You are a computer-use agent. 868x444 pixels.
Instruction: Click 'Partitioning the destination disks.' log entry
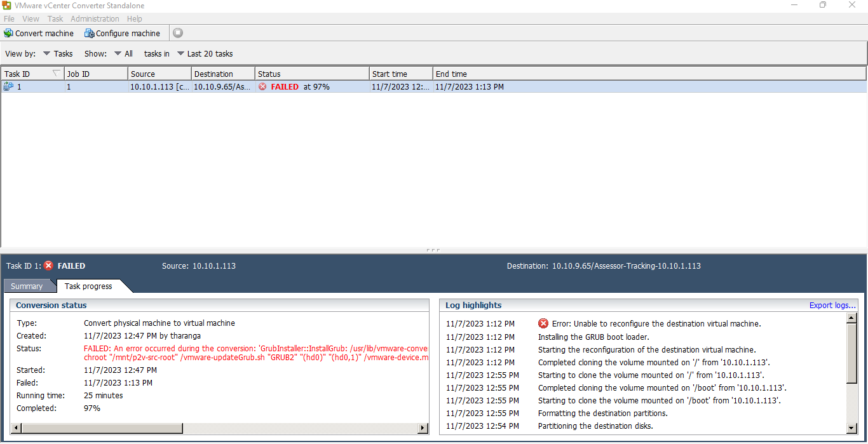click(595, 426)
